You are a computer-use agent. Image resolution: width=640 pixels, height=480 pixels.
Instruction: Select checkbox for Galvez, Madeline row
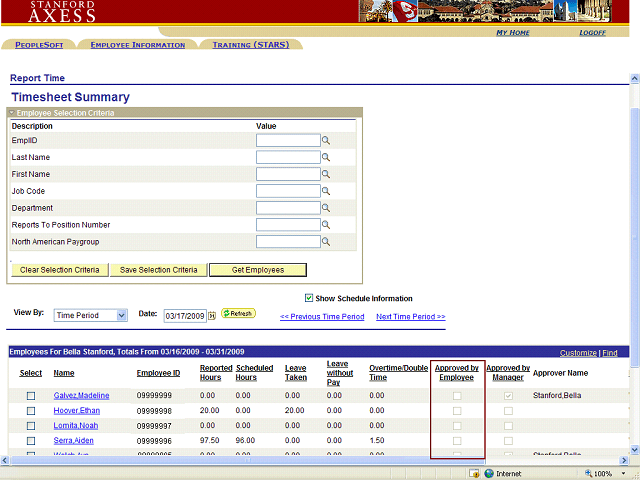click(x=31, y=396)
